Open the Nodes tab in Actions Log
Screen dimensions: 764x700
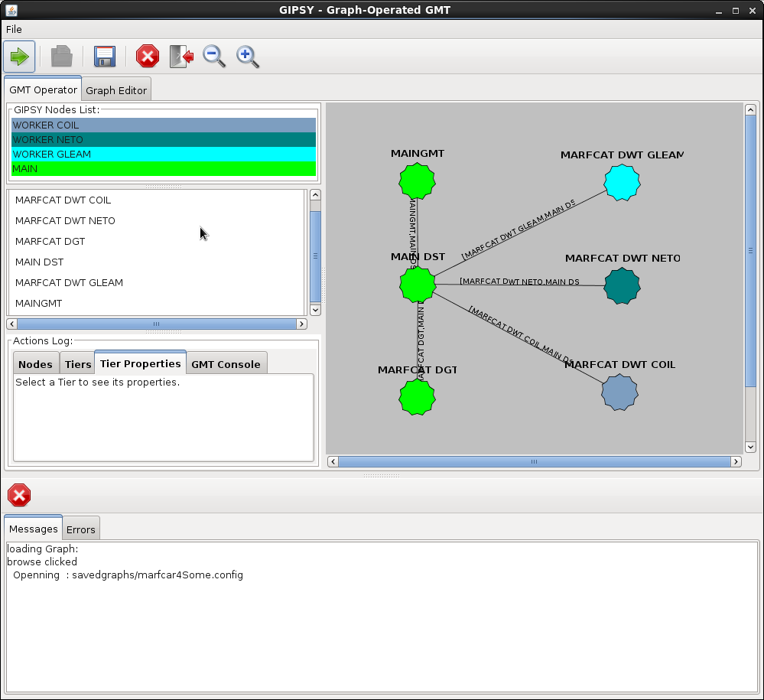36,364
